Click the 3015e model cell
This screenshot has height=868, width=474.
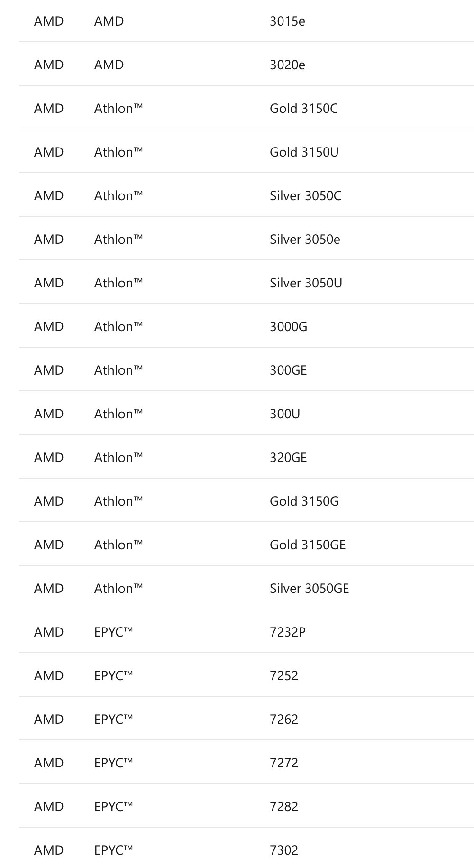point(287,21)
